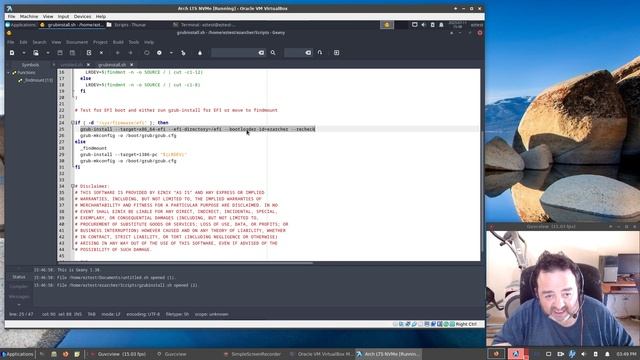Close the current file via toolbar X icon
The width and height of the screenshot is (640, 360).
click(x=101, y=53)
